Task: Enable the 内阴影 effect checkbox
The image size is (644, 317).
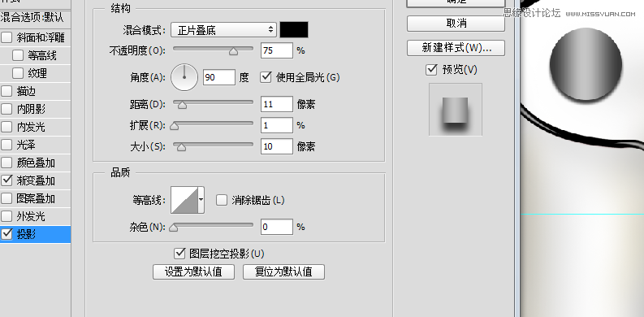Action: pyautogui.click(x=6, y=109)
